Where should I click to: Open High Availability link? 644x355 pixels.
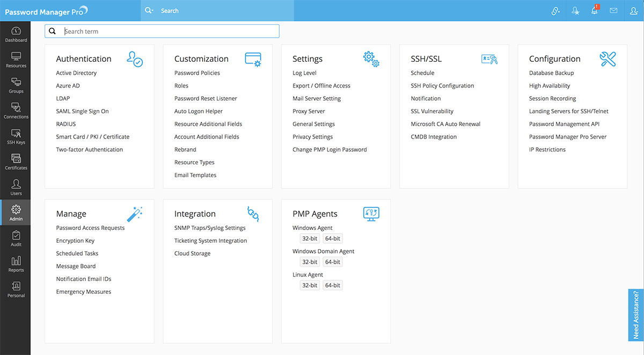pos(550,86)
